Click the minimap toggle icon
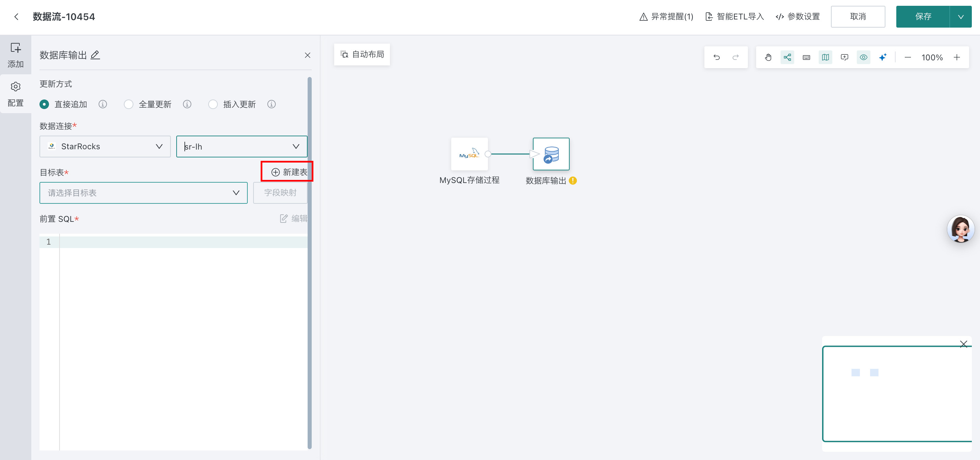 (825, 57)
